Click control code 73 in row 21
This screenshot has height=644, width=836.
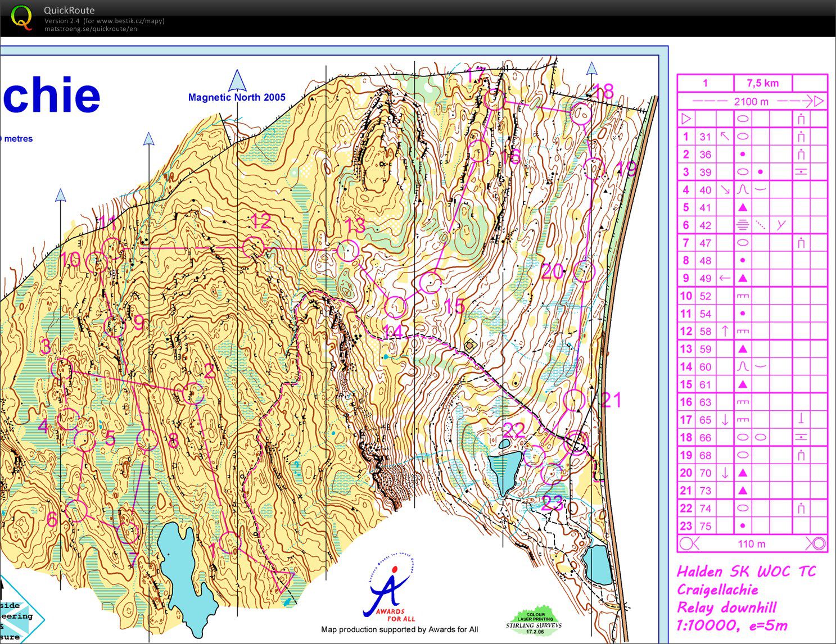(705, 491)
